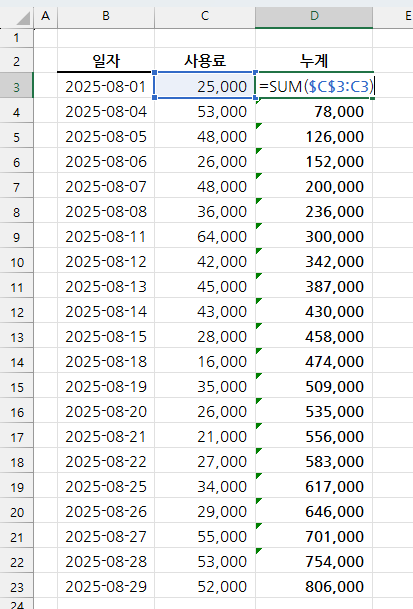This screenshot has width=413, height=609.
Task: Click usage fee cell 25,000
Action: [x=205, y=86]
